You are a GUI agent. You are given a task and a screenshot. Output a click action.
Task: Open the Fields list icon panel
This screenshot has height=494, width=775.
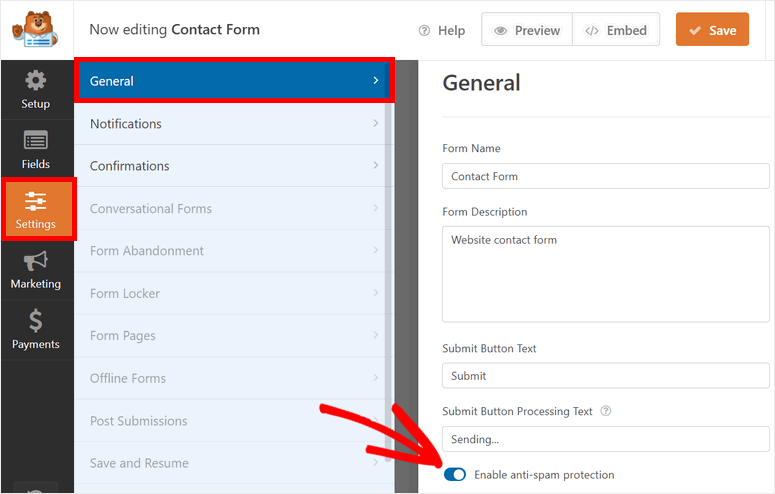36,142
